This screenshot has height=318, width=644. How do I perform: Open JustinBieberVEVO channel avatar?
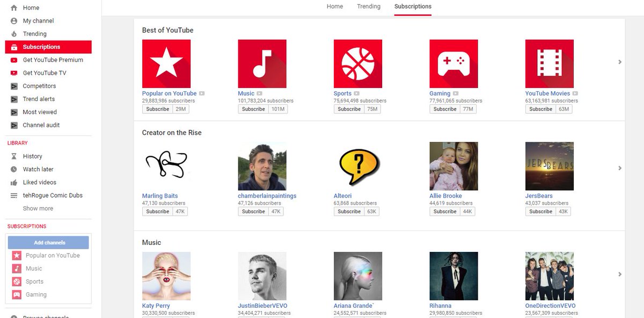(262, 276)
